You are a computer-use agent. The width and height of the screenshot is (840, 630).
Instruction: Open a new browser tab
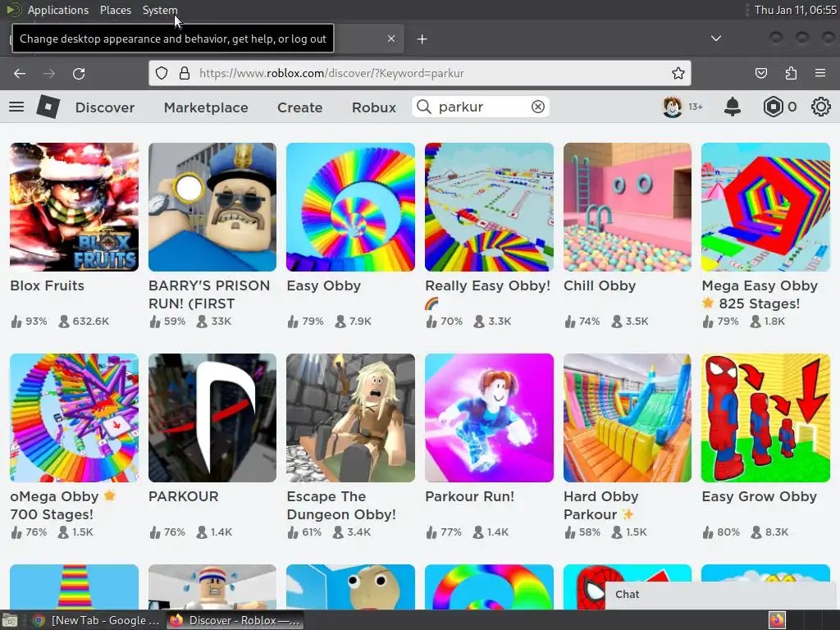pos(422,39)
